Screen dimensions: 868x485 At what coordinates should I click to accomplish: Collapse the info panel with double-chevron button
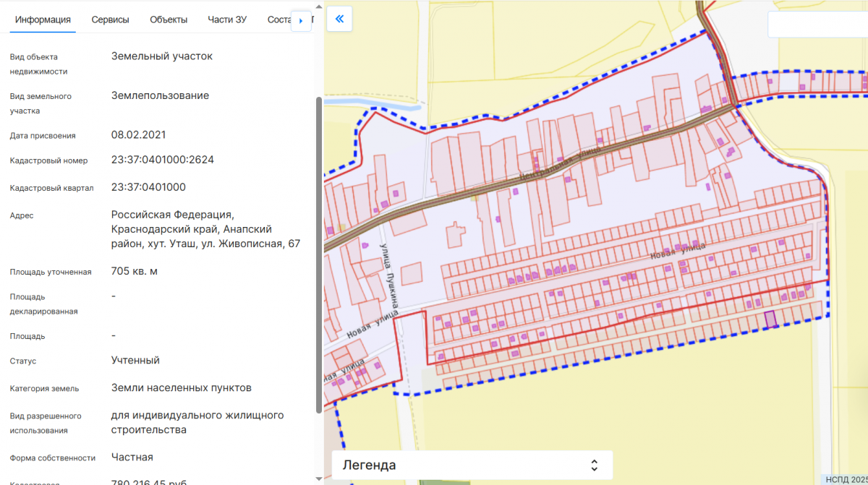[339, 20]
